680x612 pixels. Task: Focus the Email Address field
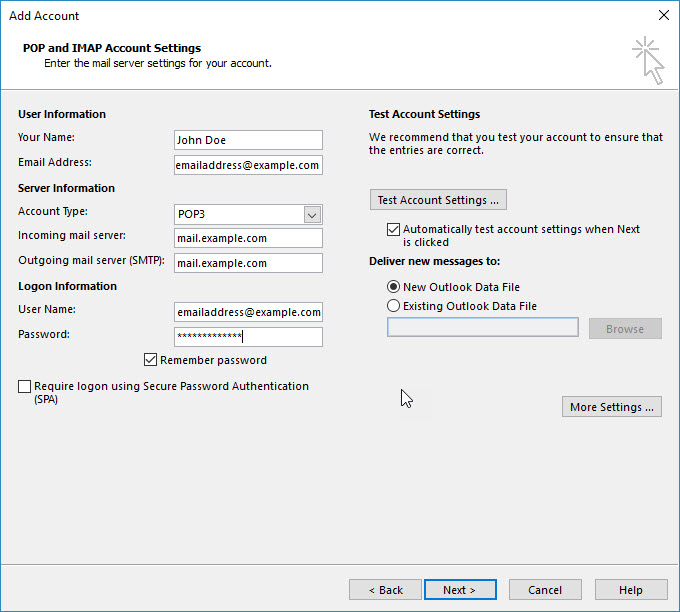click(248, 165)
